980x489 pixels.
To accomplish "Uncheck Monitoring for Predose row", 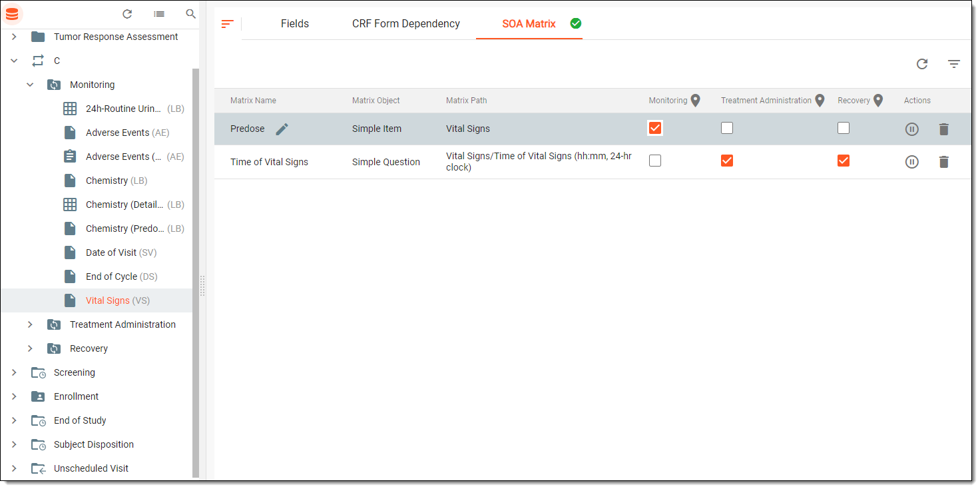I will (655, 128).
